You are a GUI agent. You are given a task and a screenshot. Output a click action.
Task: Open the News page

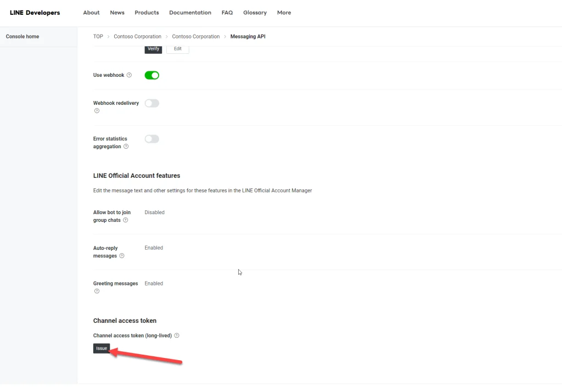(117, 13)
